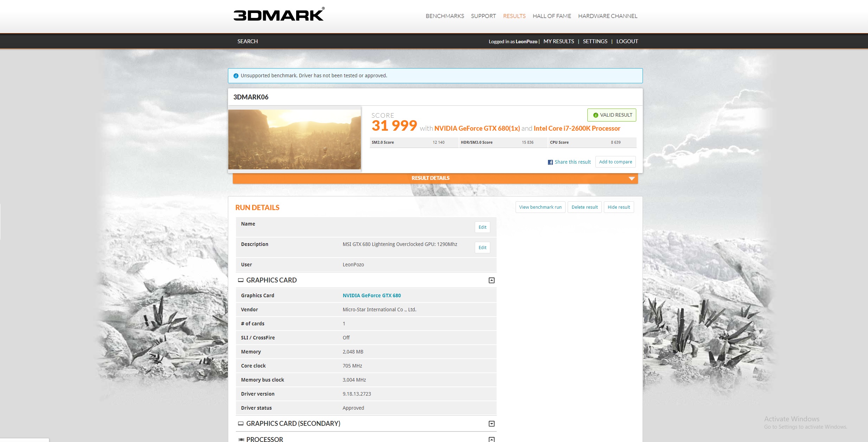Click View benchmark run button

(540, 207)
